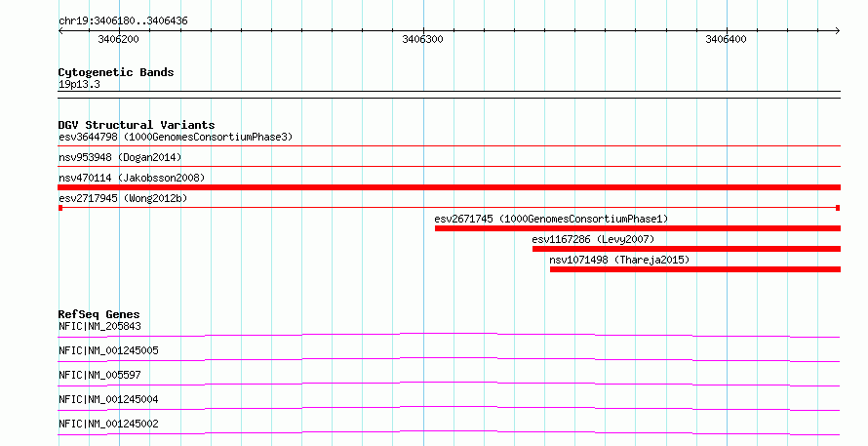Open variant nsv470114 (Jakobsson2008) label

click(132, 178)
